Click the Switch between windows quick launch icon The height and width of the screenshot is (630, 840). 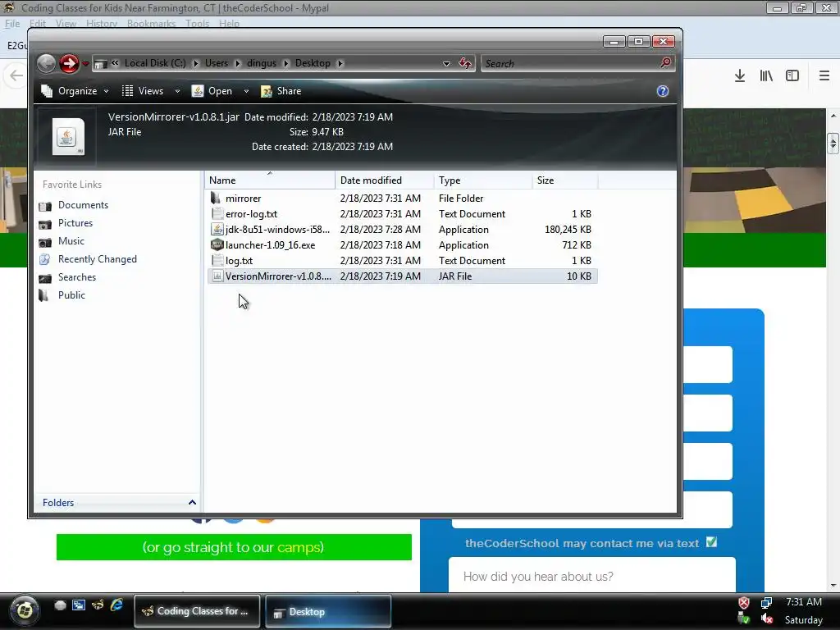coord(79,605)
